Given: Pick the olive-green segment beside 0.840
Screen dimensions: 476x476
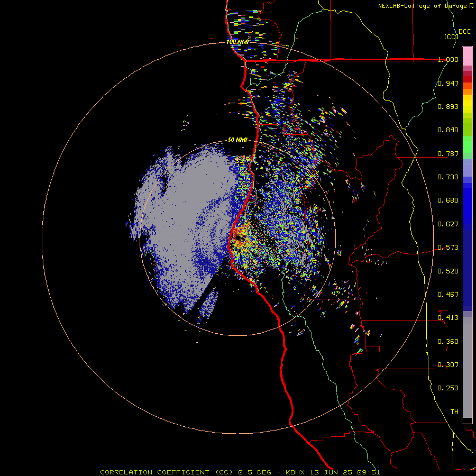Looking at the screenshot, I should click(467, 129).
